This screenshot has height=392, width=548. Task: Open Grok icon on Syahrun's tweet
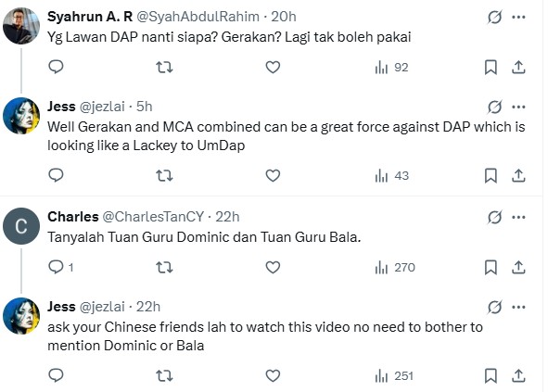495,17
